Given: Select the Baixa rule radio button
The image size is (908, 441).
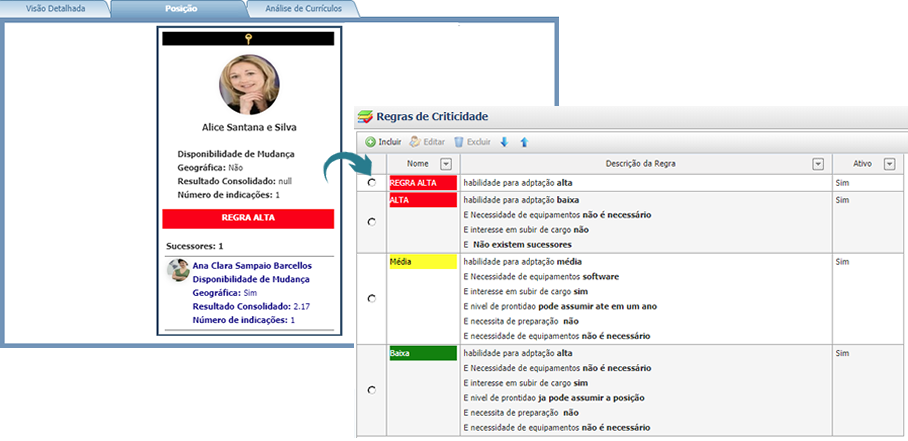Looking at the screenshot, I should click(372, 390).
